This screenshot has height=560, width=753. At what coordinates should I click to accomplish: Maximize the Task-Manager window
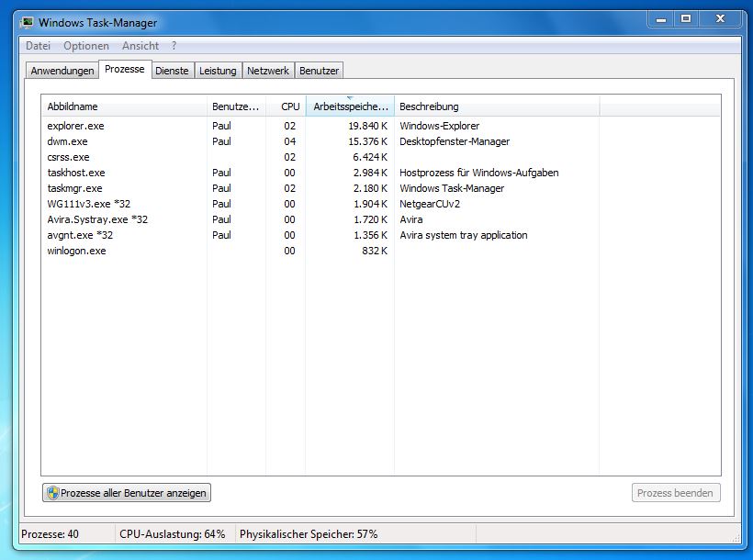pyautogui.click(x=686, y=19)
